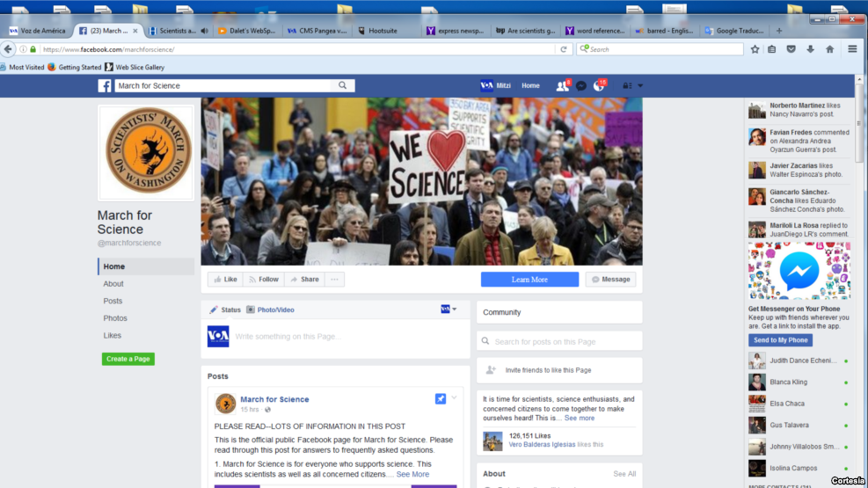Click Search for posts on this Page
The width and height of the screenshot is (868, 488).
tap(559, 341)
